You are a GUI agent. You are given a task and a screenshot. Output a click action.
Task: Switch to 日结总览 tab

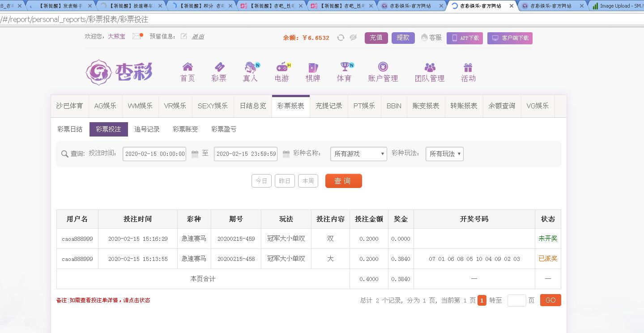tap(253, 106)
